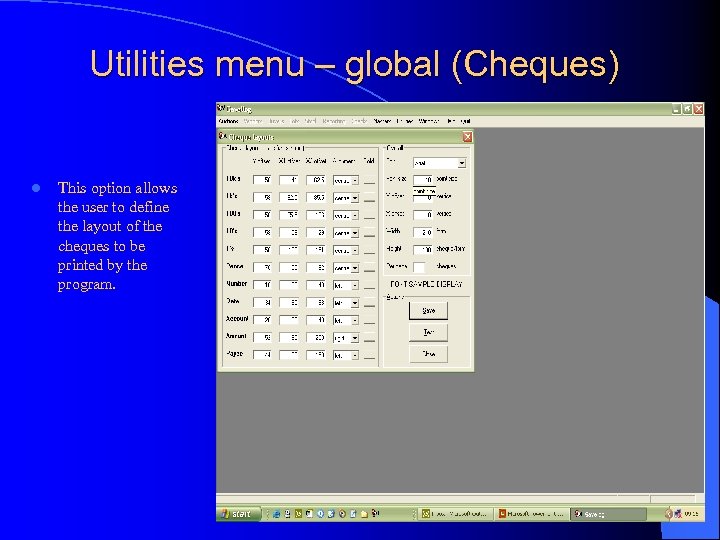Viewport: 720px width, 540px height.
Task: Open the alignment dropdown for Date row
Action: pyautogui.click(x=355, y=303)
